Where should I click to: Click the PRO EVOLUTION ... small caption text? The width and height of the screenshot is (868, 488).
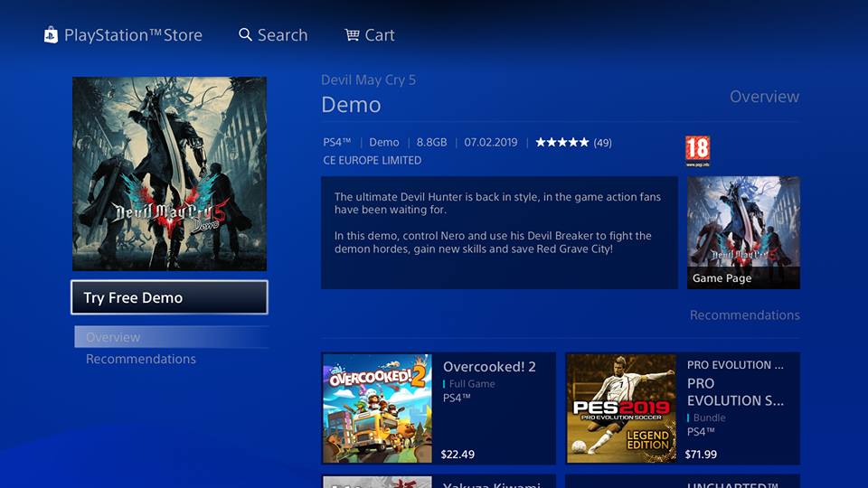(x=735, y=365)
